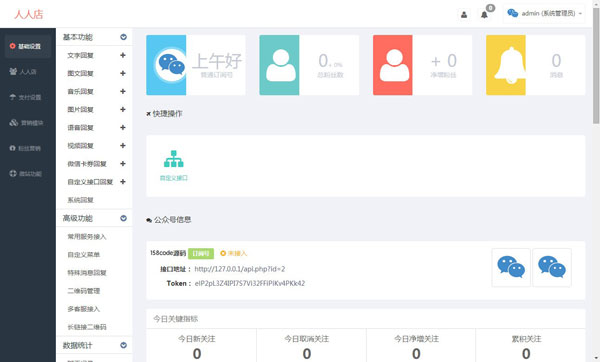The height and width of the screenshot is (362, 600).
Task: Open the notification bell in header
Action: coord(484,15)
